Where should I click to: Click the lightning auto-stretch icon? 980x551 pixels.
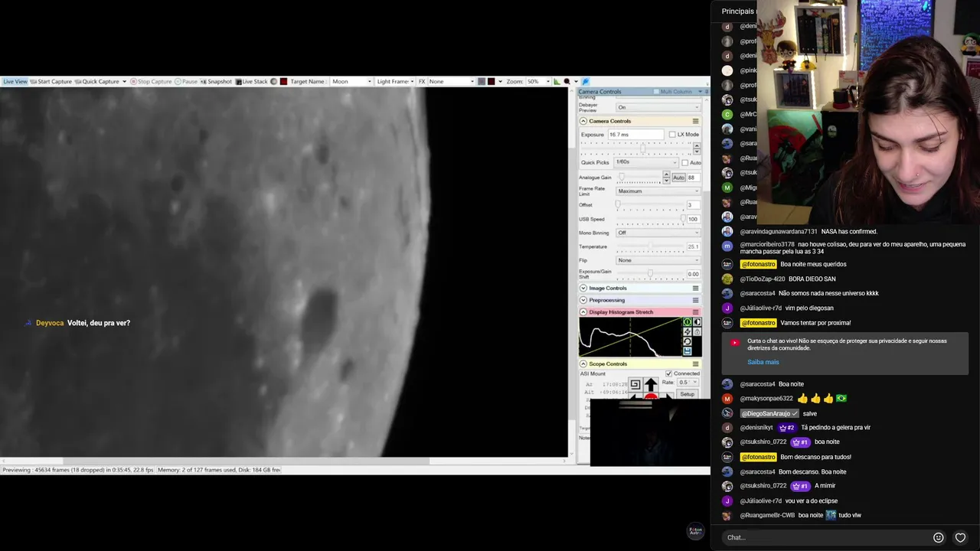click(687, 332)
